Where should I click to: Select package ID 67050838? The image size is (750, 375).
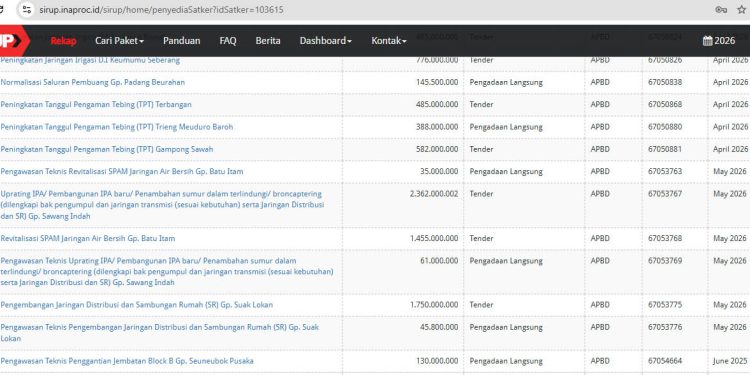665,82
